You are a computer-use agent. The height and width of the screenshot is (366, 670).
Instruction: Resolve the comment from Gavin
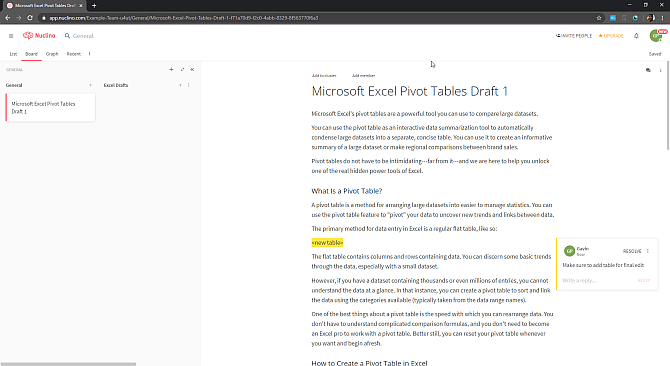[632, 251]
